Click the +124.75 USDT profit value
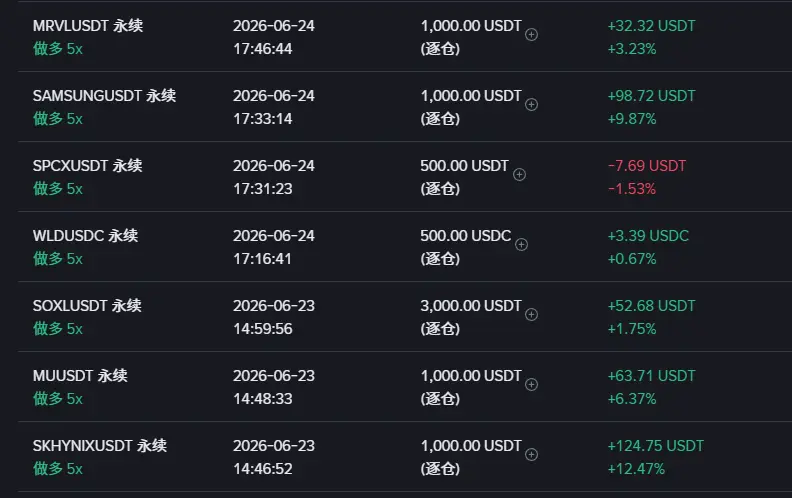This screenshot has height=498, width=792. (656, 446)
